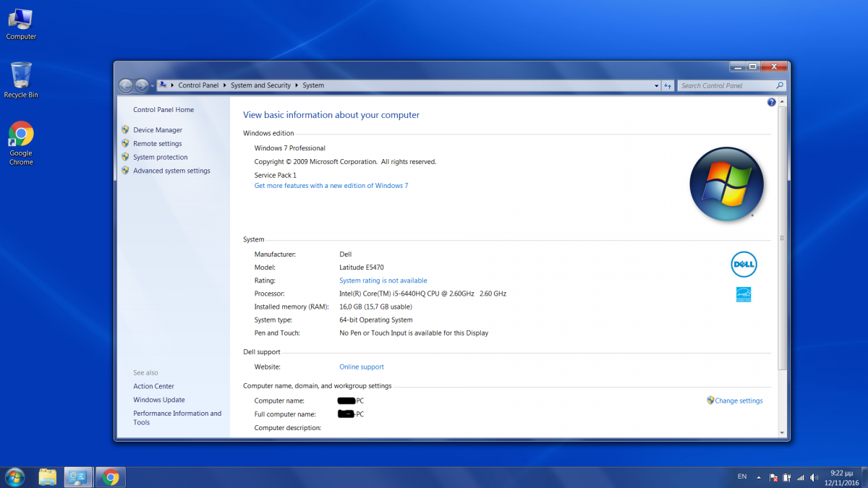Click the 16,0 GB installed memory value
The image size is (868, 488).
tap(375, 307)
